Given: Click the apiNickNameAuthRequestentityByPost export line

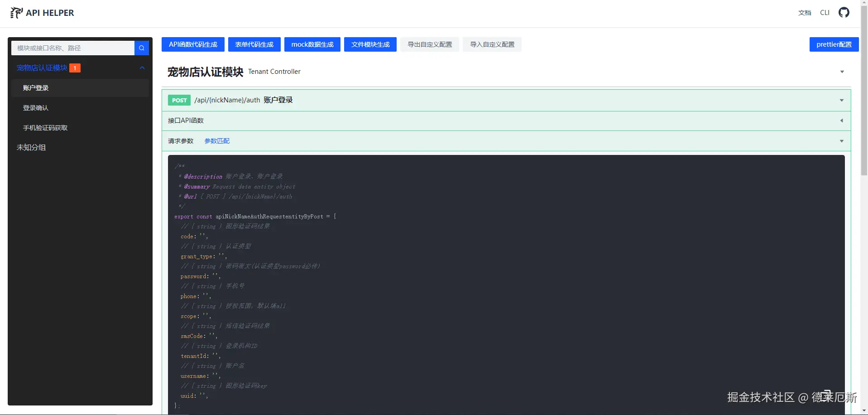Looking at the screenshot, I should click(x=255, y=217).
